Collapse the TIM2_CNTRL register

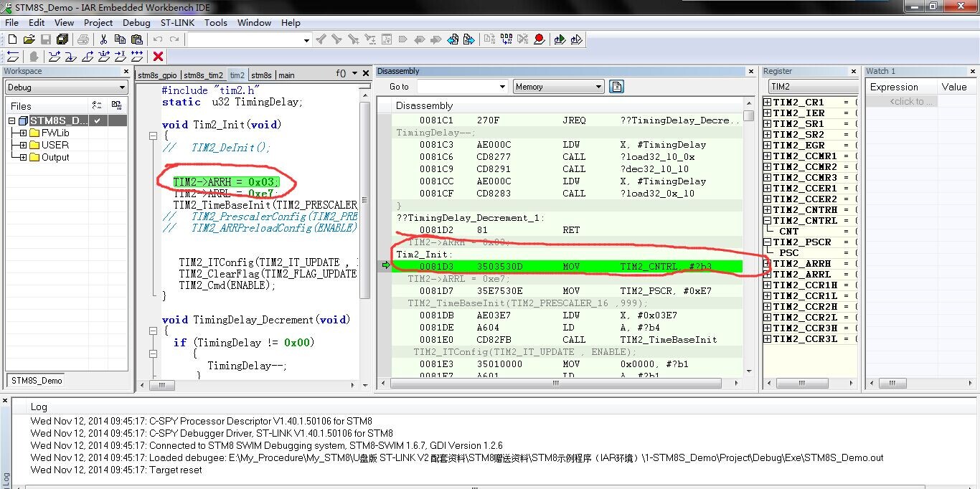coord(768,221)
